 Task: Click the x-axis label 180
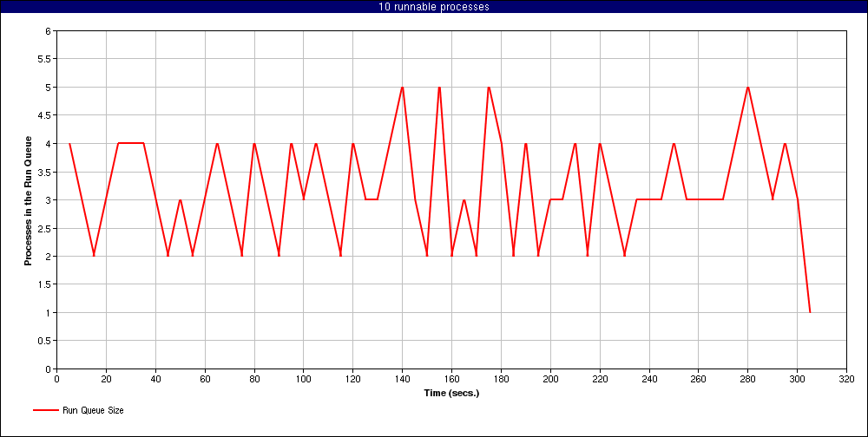pyautogui.click(x=501, y=379)
